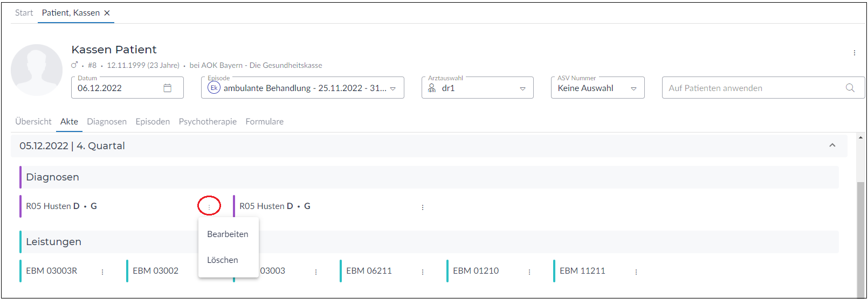Collapse the 05.12.2022 quarter section
The width and height of the screenshot is (868, 299).
tap(832, 145)
